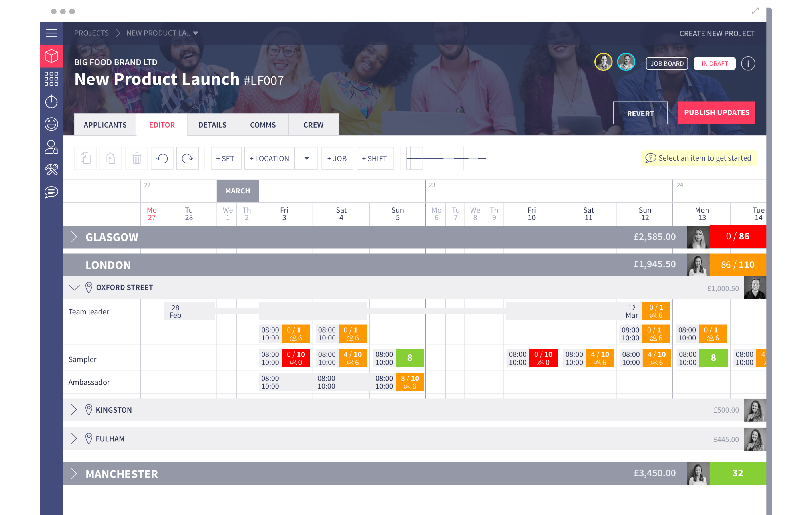Collapse the Oxford Street location
Viewport: 812px width, 515px height.
74,288
